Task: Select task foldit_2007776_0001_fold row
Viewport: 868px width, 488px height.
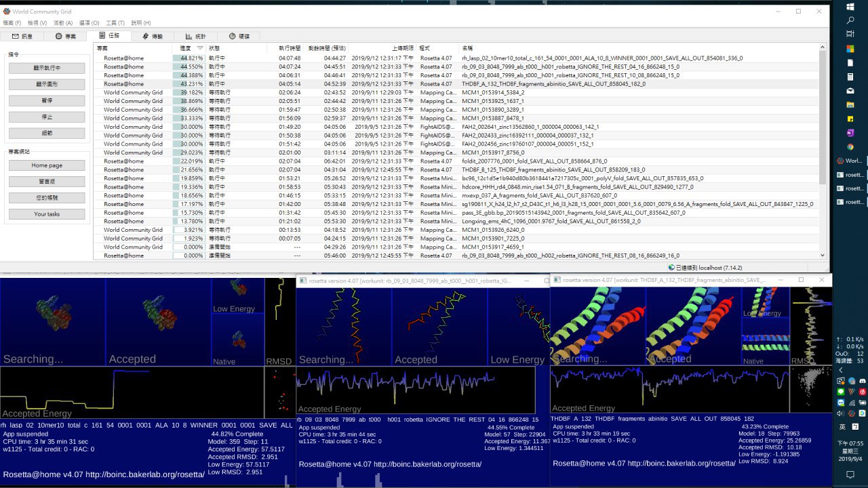Action: click(534, 161)
